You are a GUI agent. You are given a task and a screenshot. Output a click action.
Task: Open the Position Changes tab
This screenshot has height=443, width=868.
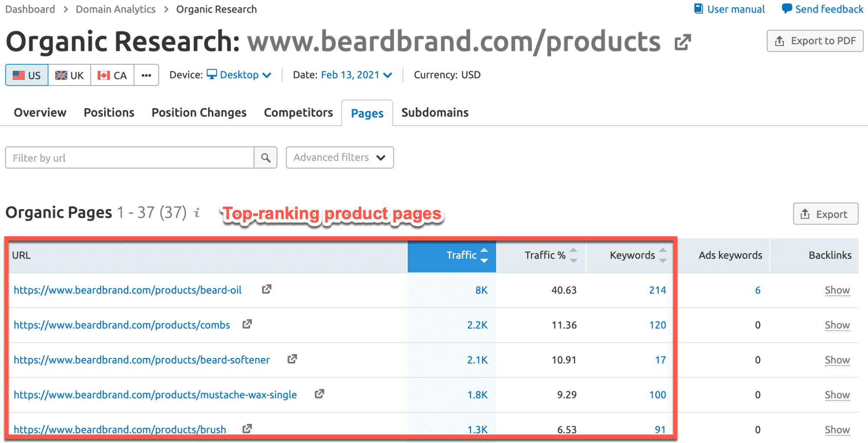199,112
